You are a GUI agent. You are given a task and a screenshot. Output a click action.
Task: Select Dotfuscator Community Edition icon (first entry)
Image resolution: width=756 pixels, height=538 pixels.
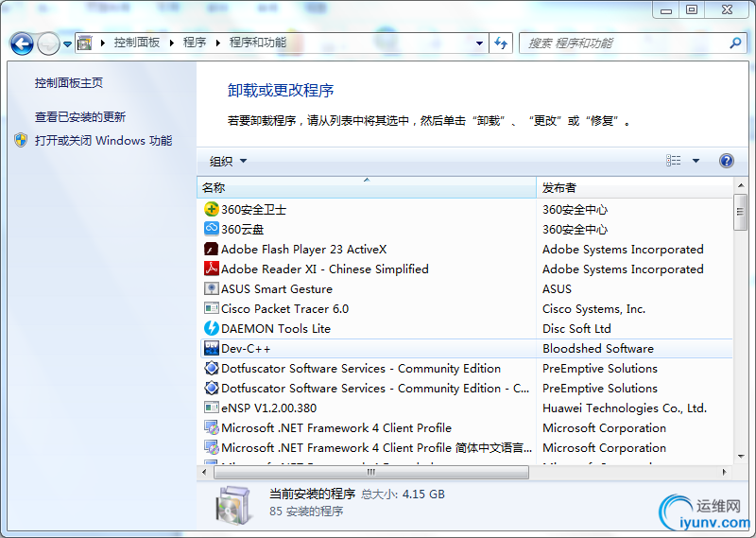(x=211, y=368)
